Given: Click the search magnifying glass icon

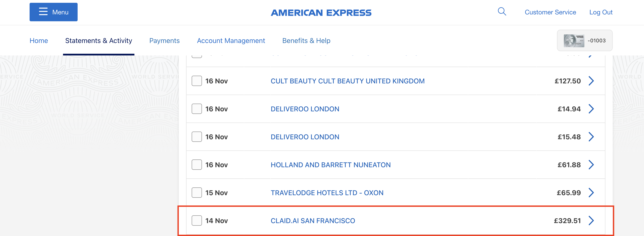Looking at the screenshot, I should click(502, 12).
